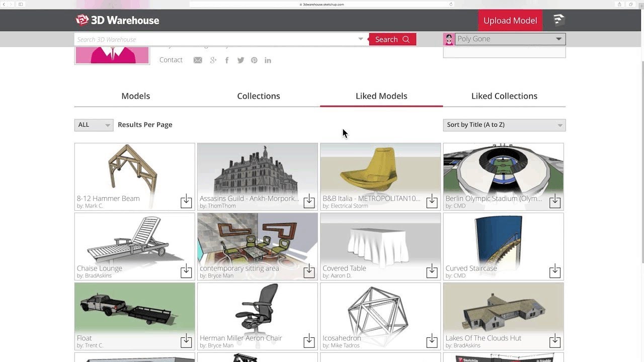
Task: Download the 8-12 Hammer Beam model
Action: point(186,201)
